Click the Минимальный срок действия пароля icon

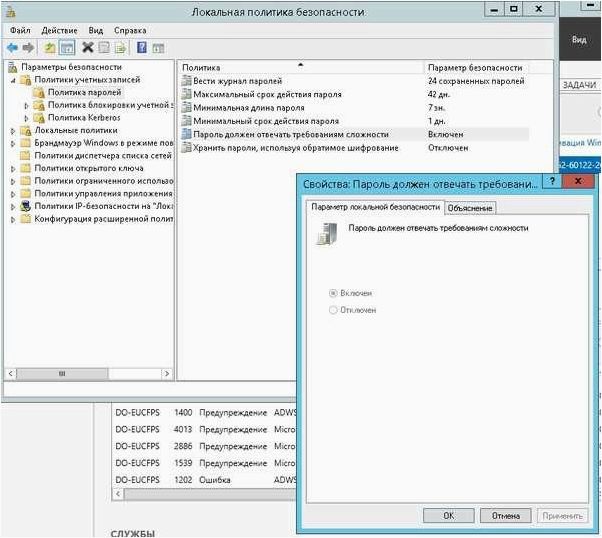click(x=186, y=121)
